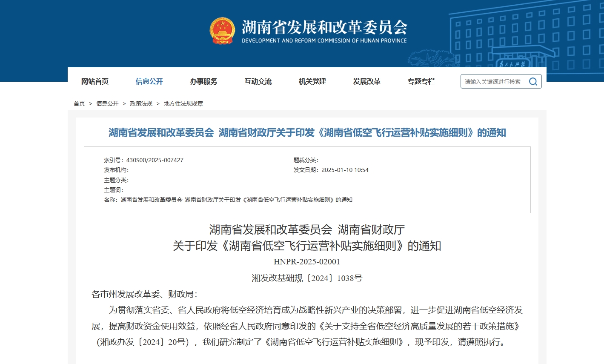
Task: Click the search magnifier icon
Action: click(x=533, y=82)
